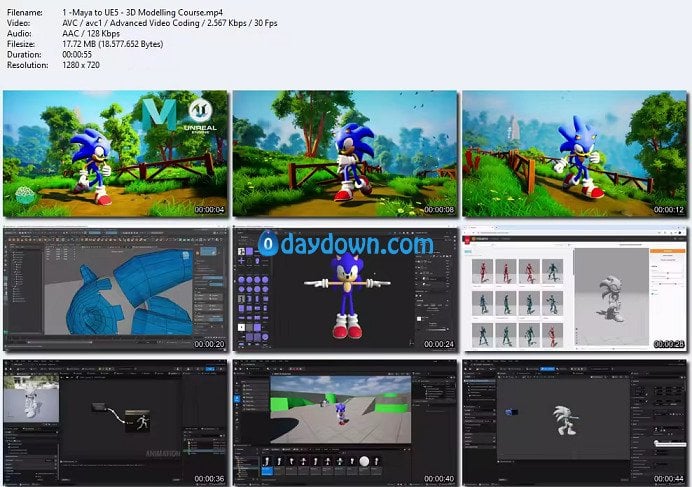
Task: Click the 'Audio:' label
Action: pyautogui.click(x=19, y=34)
